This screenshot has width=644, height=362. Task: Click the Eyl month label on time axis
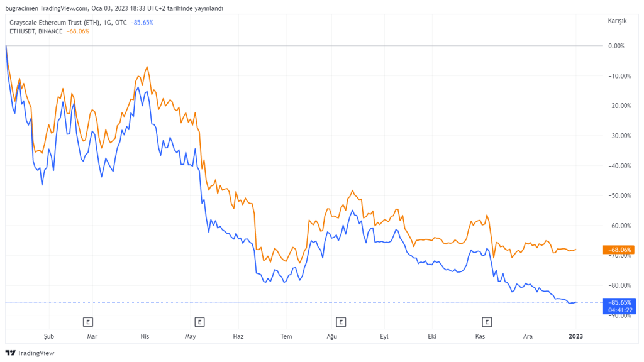pos(384,337)
